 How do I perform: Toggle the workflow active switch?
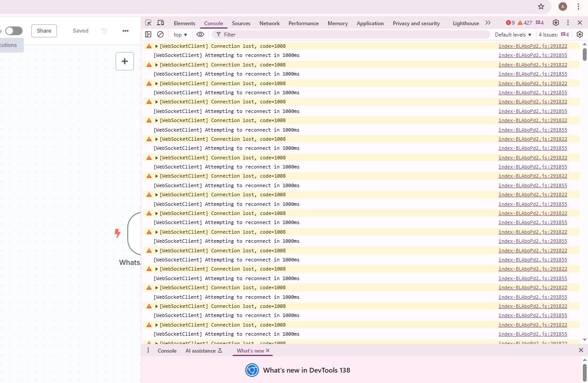[x=14, y=31]
